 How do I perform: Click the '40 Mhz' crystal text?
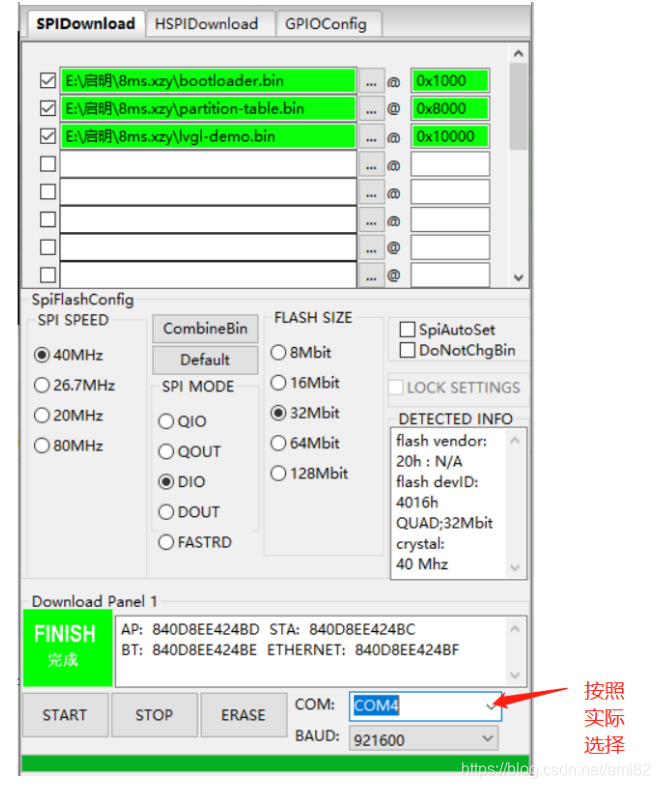[x=422, y=564]
